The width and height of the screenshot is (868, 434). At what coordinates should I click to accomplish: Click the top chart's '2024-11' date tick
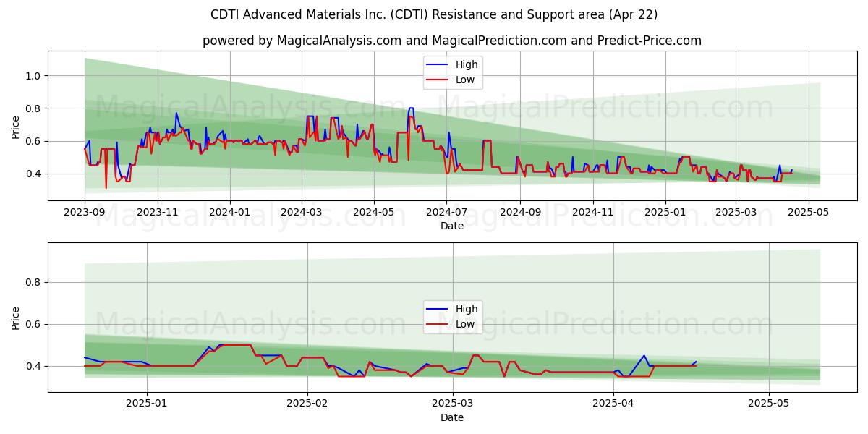pos(592,213)
